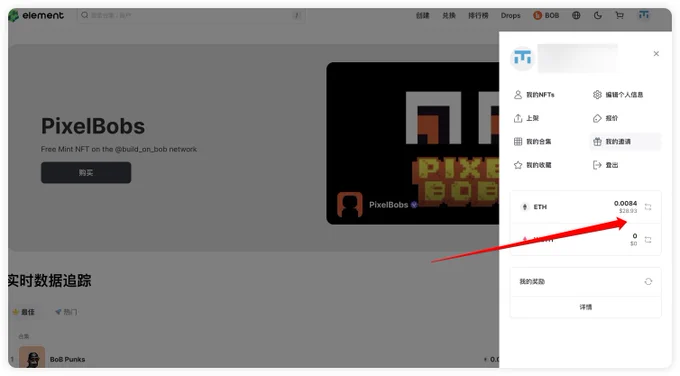Open 详情 under 我的奖励
680x376 pixels.
[585, 307]
